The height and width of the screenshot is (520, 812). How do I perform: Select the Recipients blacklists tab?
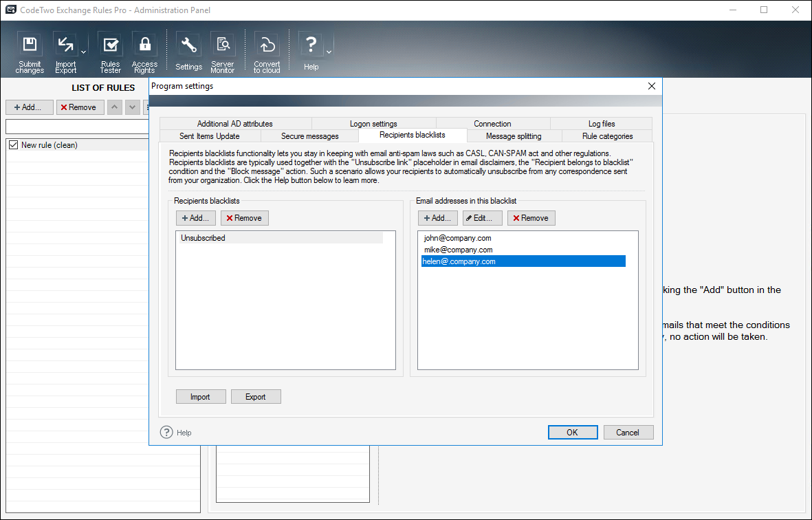click(413, 136)
